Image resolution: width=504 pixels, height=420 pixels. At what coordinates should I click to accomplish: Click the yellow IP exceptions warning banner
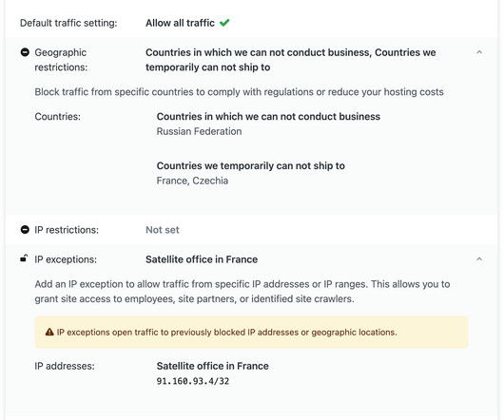[x=251, y=332]
